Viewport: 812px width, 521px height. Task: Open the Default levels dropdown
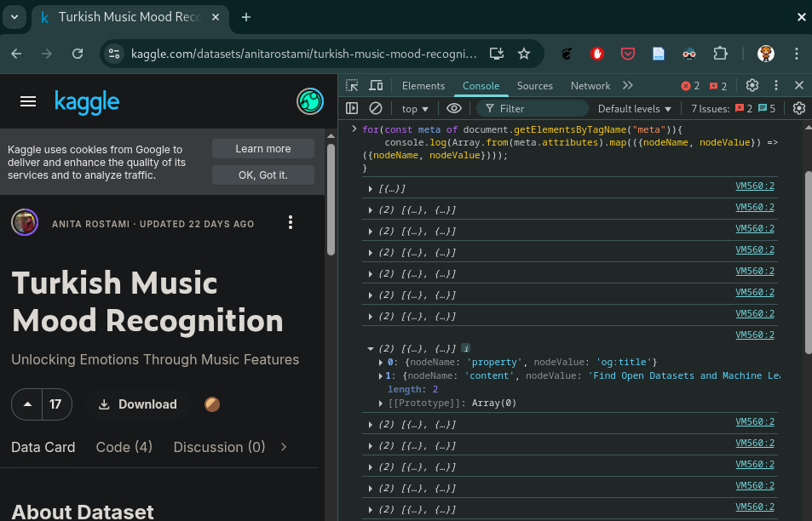[x=635, y=109]
